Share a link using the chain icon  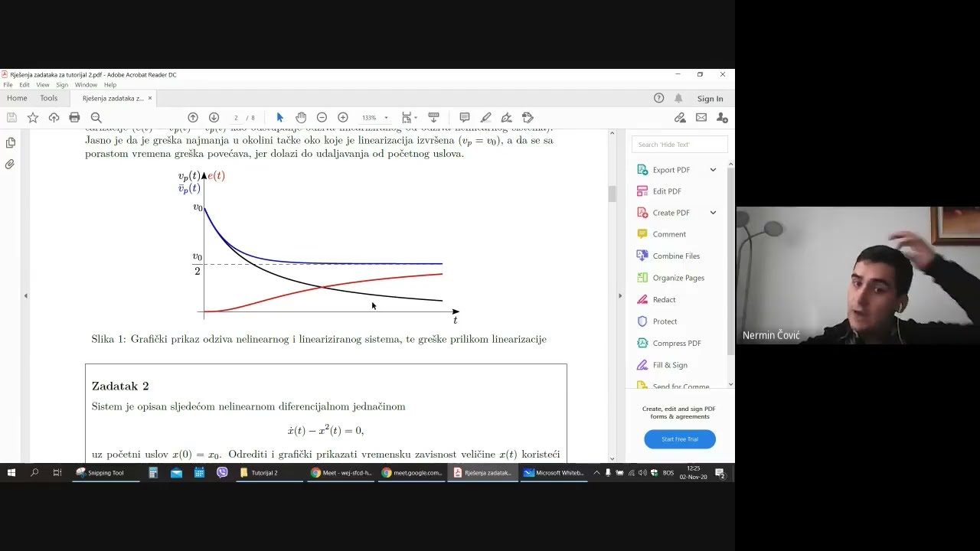point(680,117)
